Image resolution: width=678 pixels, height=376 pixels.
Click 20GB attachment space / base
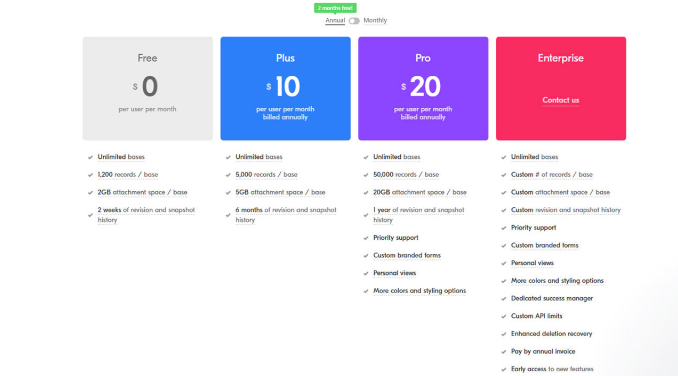click(420, 192)
